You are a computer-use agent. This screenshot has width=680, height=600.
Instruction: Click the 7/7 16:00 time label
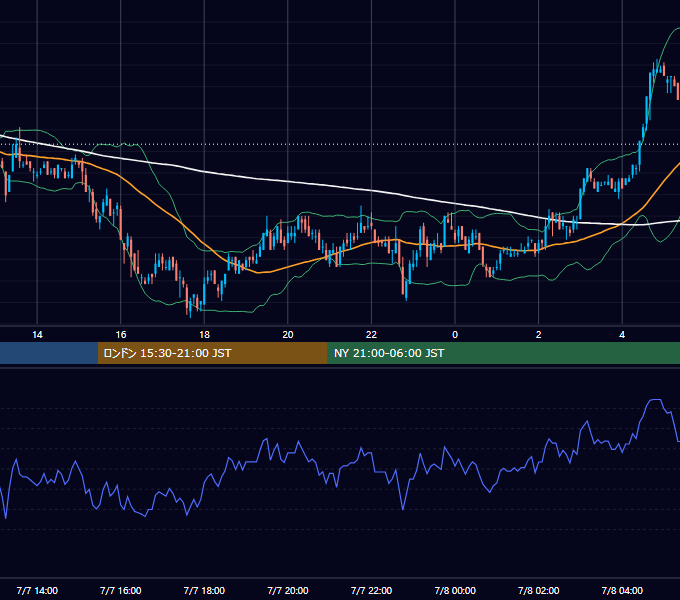(121, 591)
